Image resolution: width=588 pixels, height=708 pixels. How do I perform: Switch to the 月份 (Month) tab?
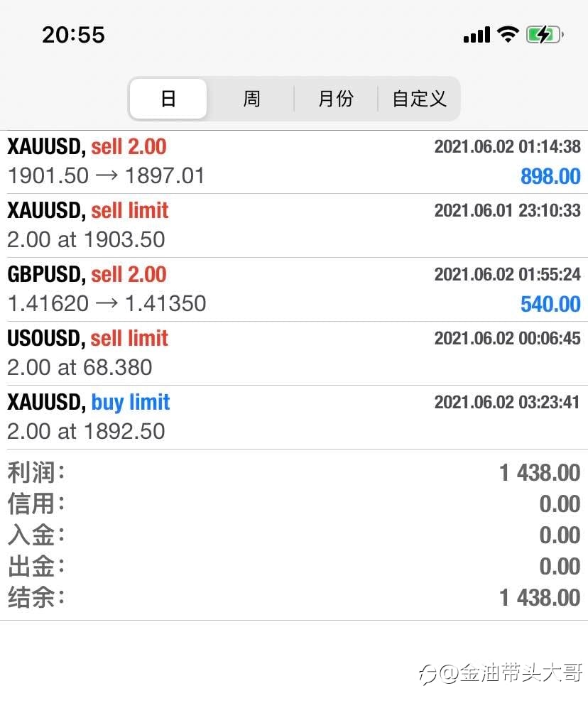[x=335, y=99]
